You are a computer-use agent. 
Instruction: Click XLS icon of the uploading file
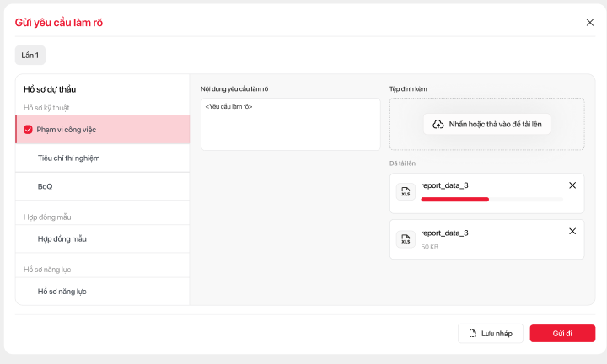click(x=406, y=191)
